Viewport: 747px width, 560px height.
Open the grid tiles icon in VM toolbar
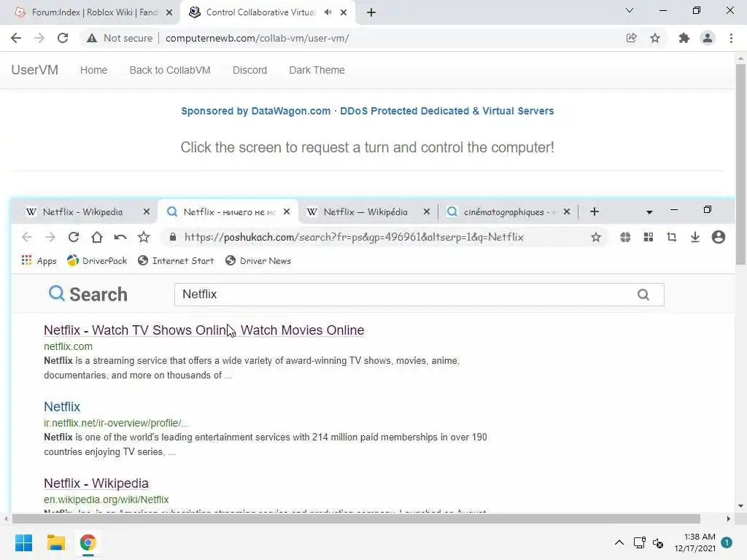[x=649, y=237]
